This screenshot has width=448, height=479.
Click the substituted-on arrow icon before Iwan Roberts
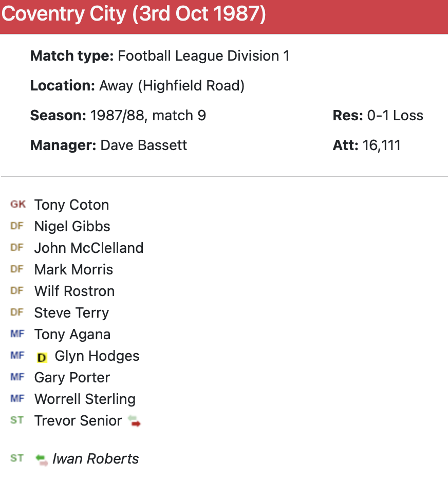click(x=41, y=459)
